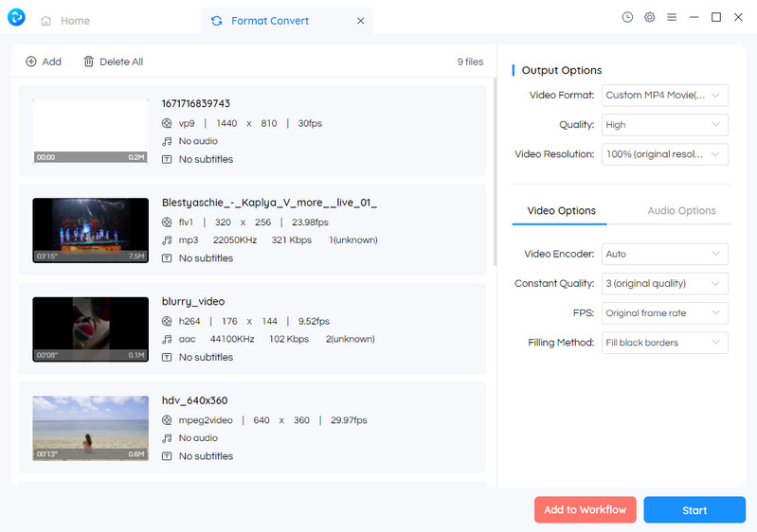The width and height of the screenshot is (757, 532).
Task: Switch to the Video Options tab
Action: (561, 211)
